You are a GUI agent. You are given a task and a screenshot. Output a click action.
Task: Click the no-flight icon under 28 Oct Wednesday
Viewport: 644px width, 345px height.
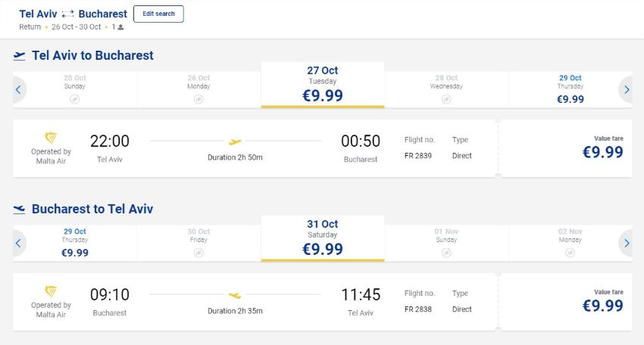pyautogui.click(x=446, y=99)
